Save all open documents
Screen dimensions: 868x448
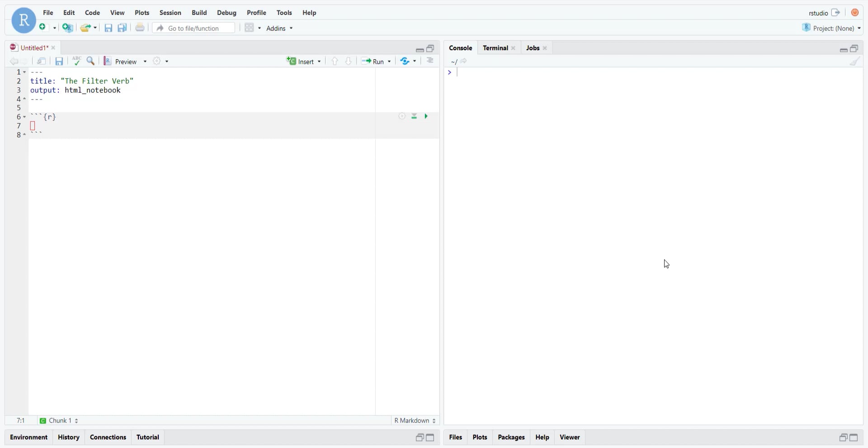click(x=122, y=28)
